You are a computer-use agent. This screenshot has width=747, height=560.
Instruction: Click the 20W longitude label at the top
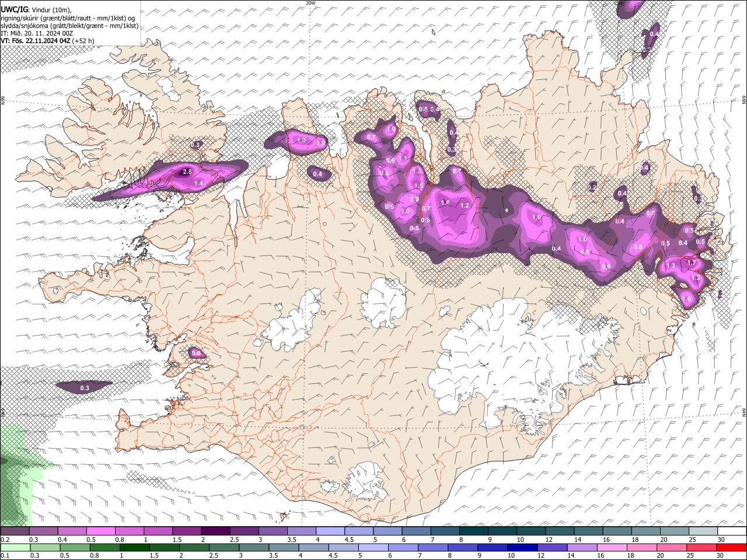pyautogui.click(x=310, y=3)
